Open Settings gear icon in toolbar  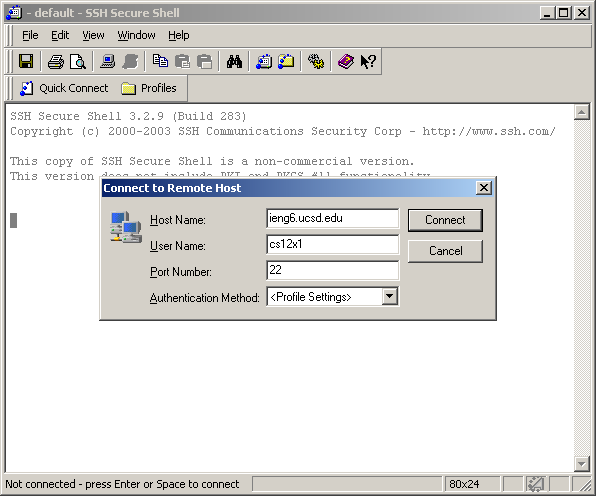(316, 61)
